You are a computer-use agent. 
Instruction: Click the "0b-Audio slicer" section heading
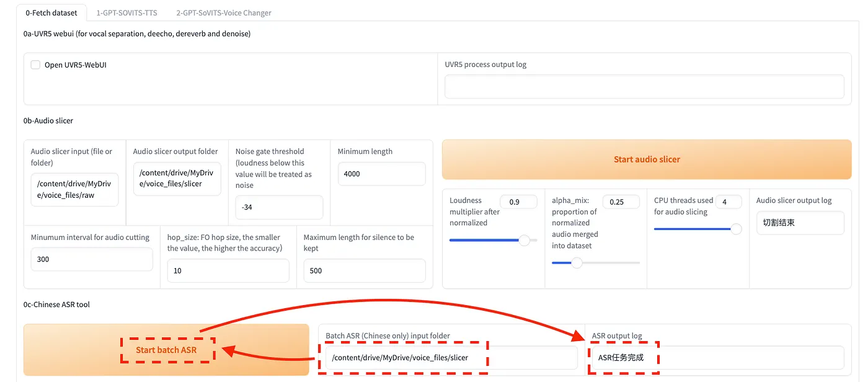point(48,120)
